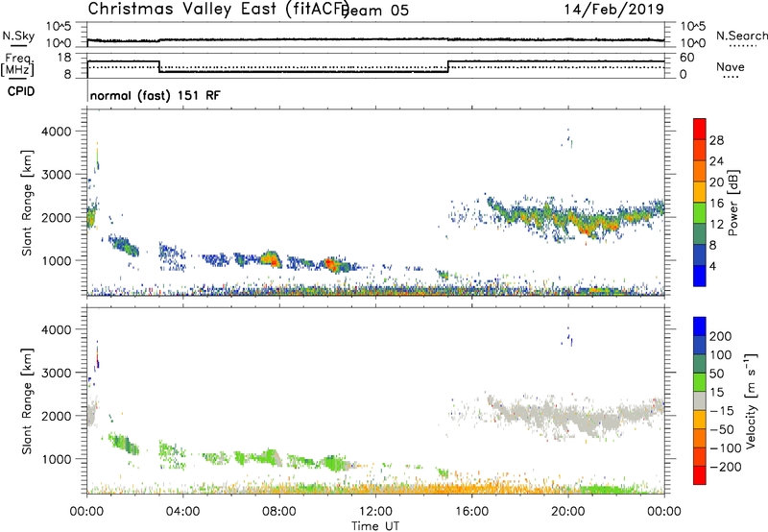Click the '2000' tick in velocity panel
Screen dimensions: 768x532
click(x=56, y=416)
